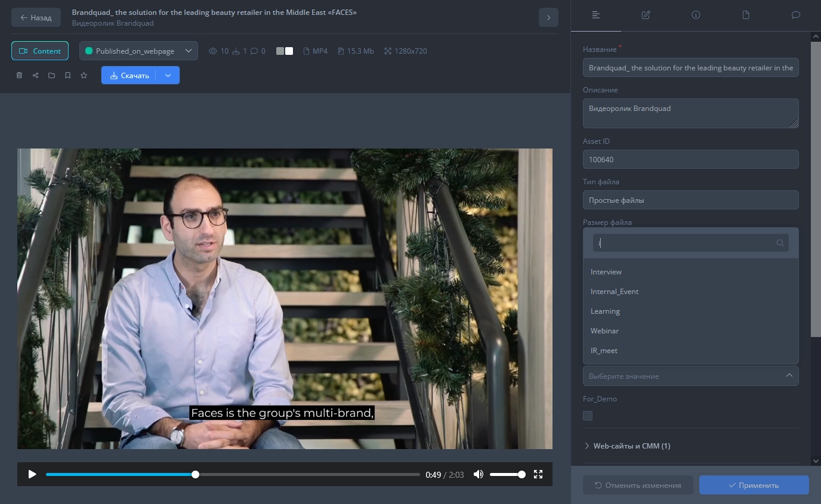Mark asset as favorite with star icon
The image size is (821, 504).
(x=84, y=76)
